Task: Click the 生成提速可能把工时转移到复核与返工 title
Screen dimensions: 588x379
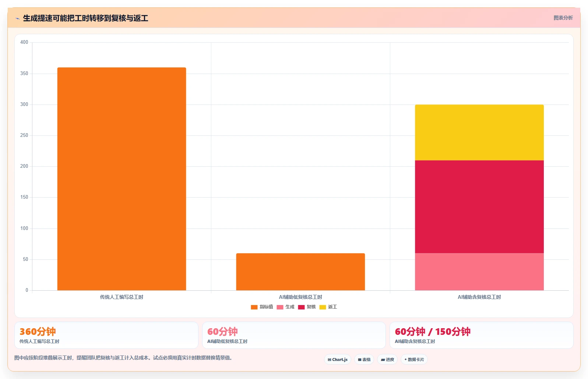Action: coord(85,18)
